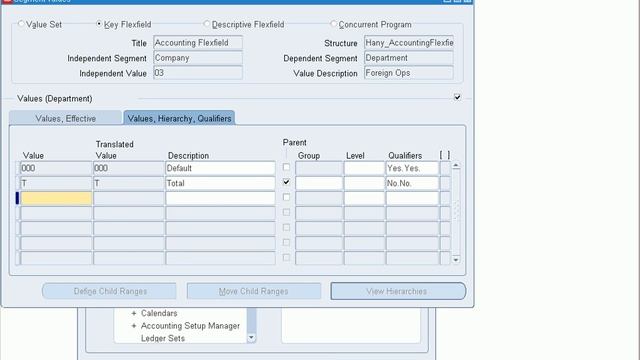Click the Description cell Total
Viewport: 640px width, 360px height.
(220, 183)
